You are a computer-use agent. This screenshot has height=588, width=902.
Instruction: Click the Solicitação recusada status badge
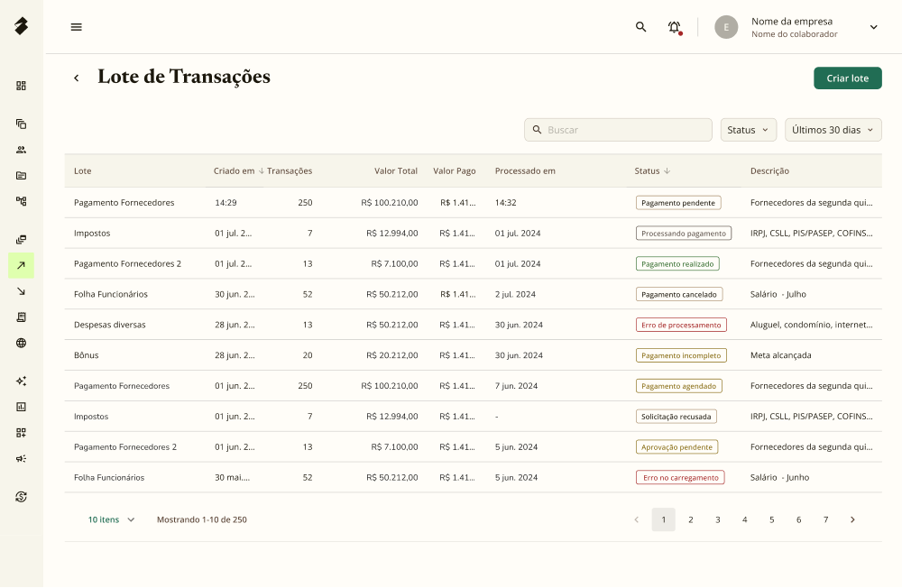tap(676, 416)
